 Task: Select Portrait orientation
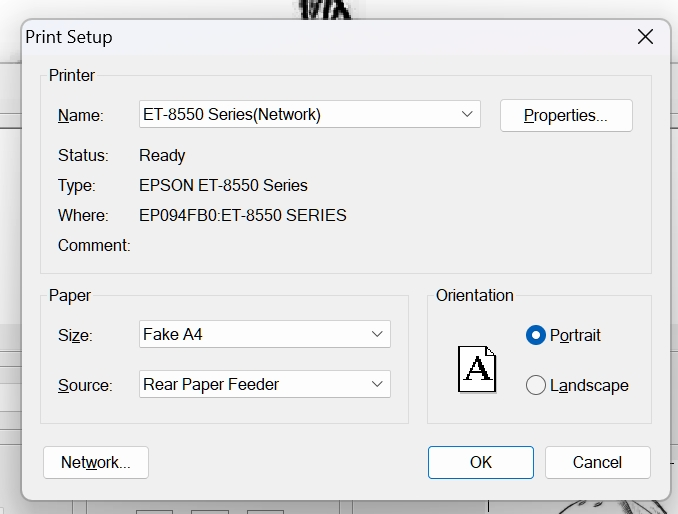536,335
